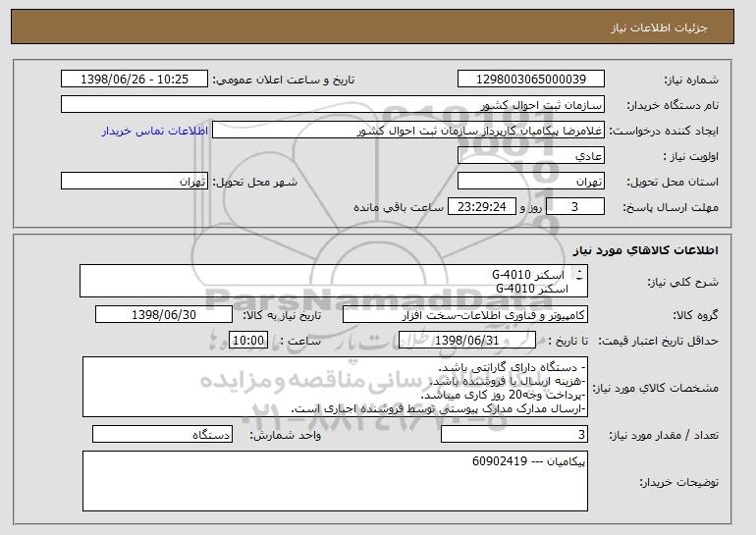Viewport: 756px width, 535px height.
Task: Click the remaining days field showing 3
Action: (x=574, y=207)
